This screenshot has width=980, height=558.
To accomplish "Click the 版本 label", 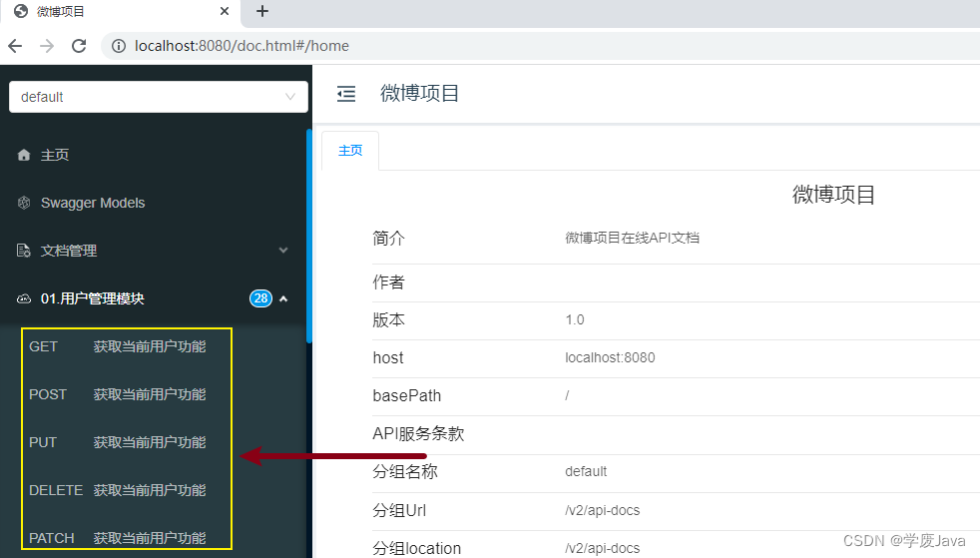I will [389, 320].
